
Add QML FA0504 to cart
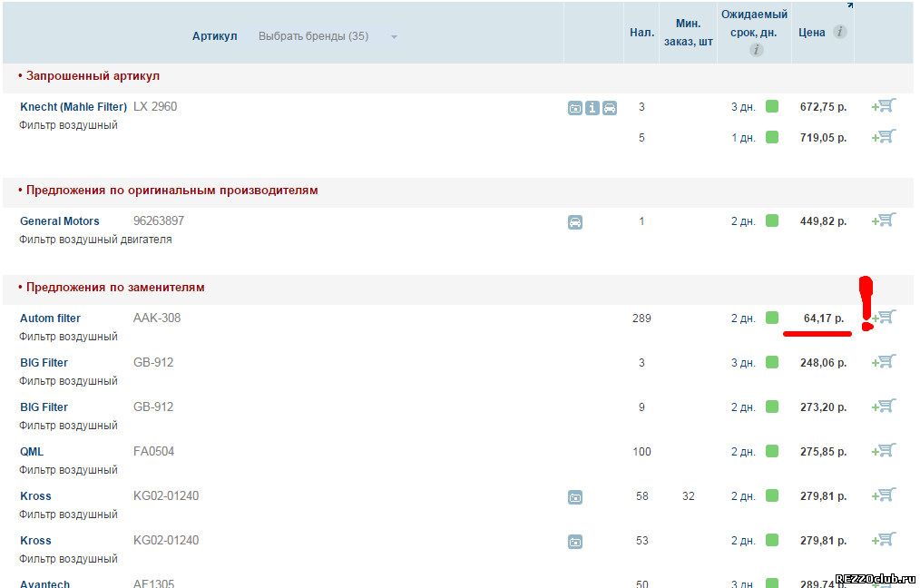pos(884,451)
